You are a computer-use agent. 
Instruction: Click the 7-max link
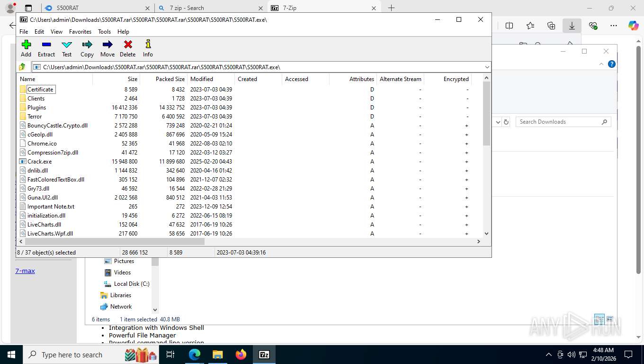(25, 271)
